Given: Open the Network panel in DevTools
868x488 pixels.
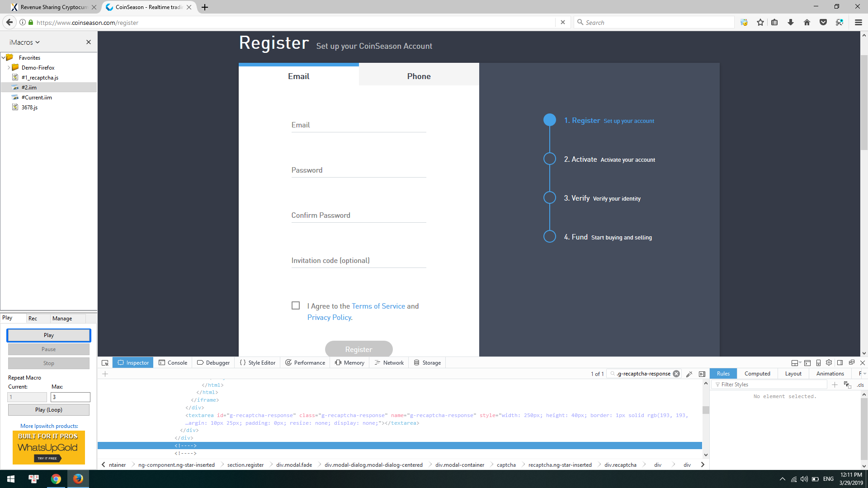Looking at the screenshot, I should click(392, 362).
